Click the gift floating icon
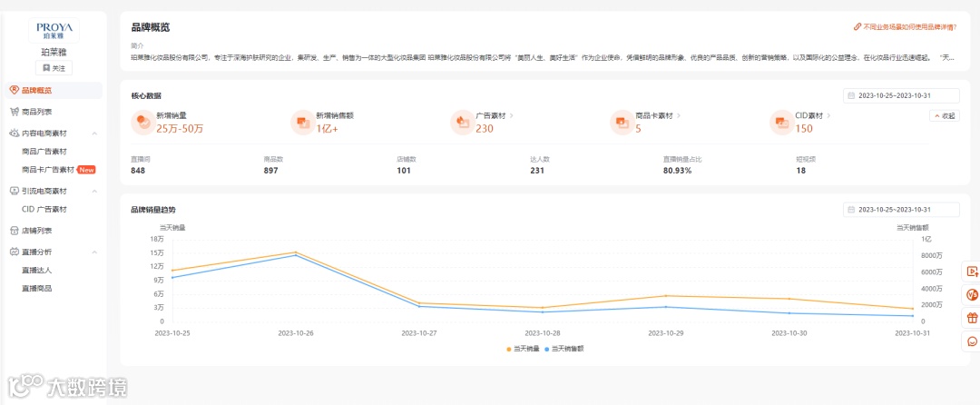The width and height of the screenshot is (980, 405). pyautogui.click(x=972, y=318)
